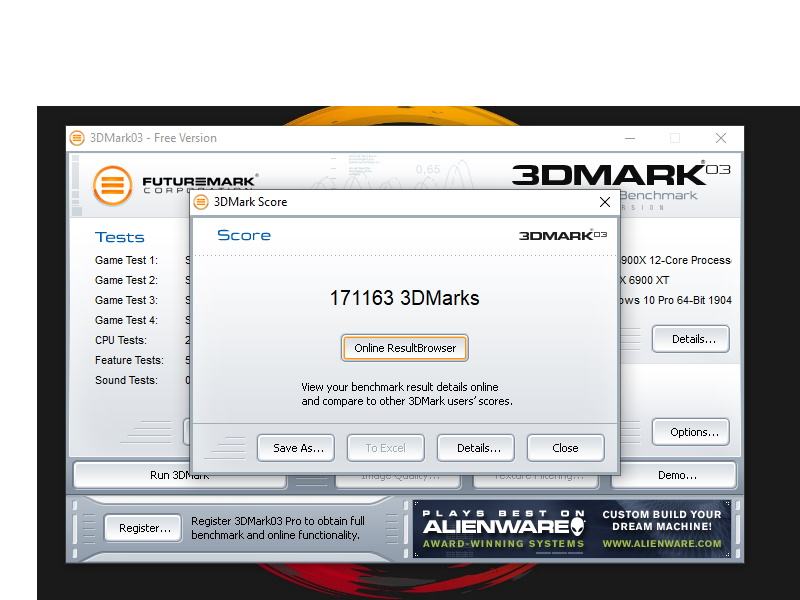Click the 3DMark03 logo in main window header
The width and height of the screenshot is (800, 600).
pyautogui.click(x=621, y=174)
